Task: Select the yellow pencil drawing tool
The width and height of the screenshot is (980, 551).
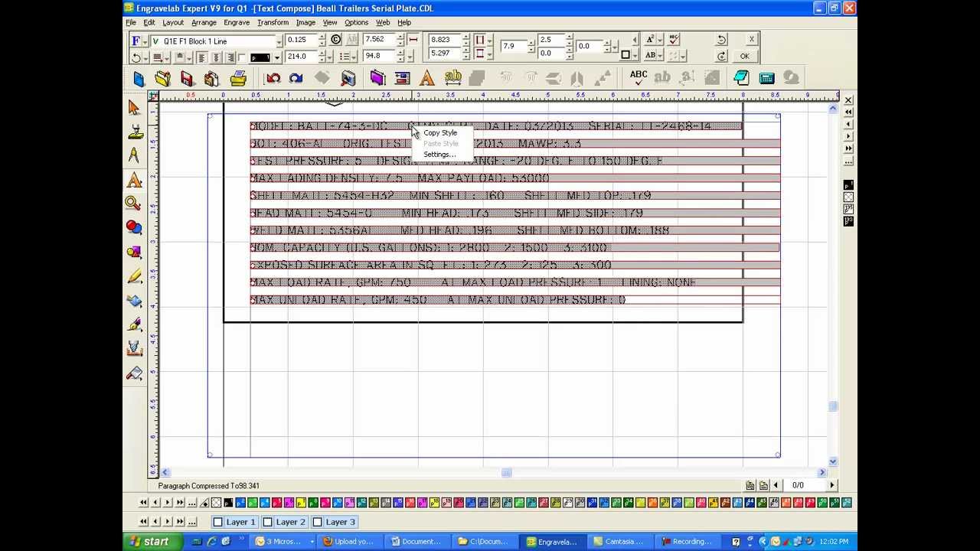Action: coord(134,276)
